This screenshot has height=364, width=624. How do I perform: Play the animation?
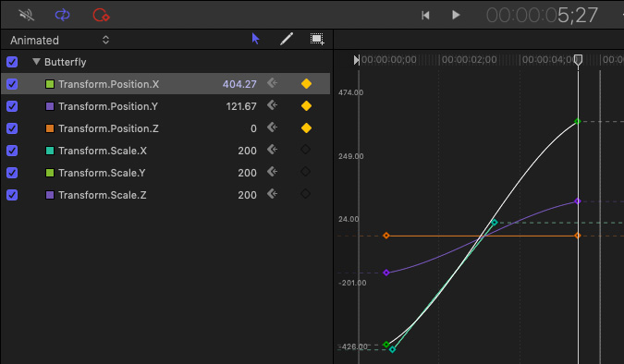click(456, 15)
